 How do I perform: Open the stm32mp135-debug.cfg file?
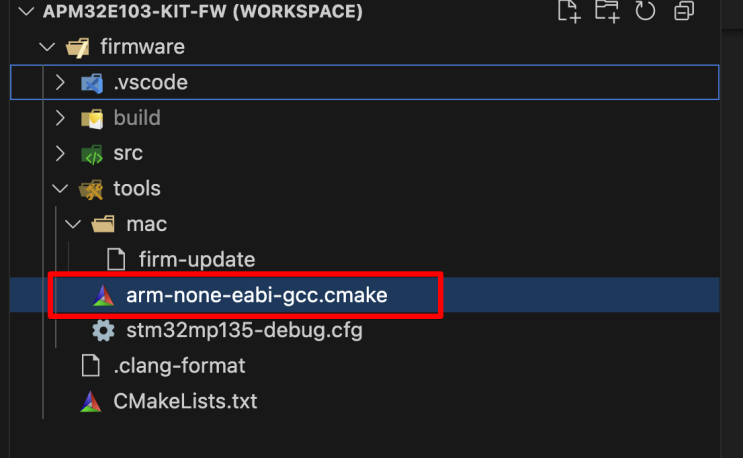click(243, 330)
